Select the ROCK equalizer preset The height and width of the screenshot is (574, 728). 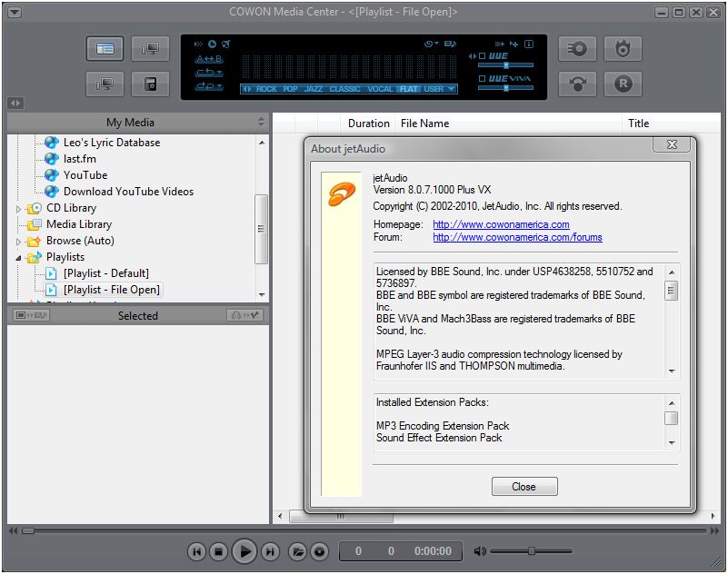266,89
